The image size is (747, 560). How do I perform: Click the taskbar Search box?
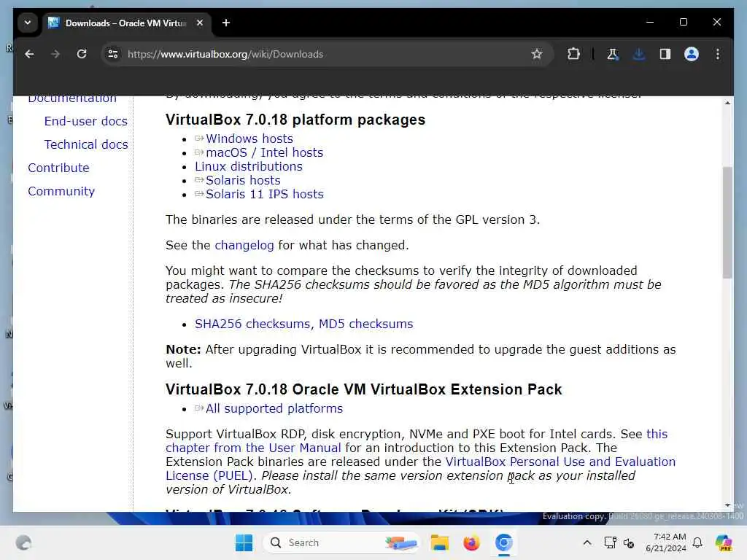[x=341, y=542]
